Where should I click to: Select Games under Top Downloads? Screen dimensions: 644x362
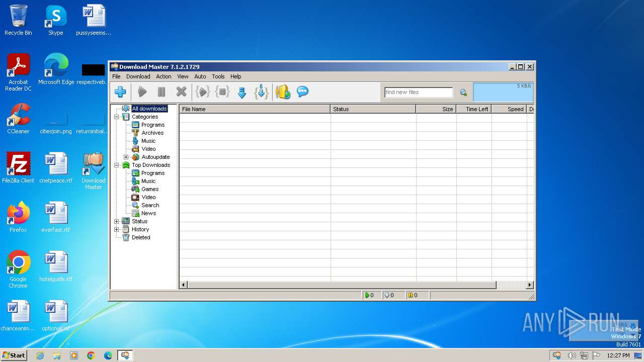pyautogui.click(x=149, y=189)
